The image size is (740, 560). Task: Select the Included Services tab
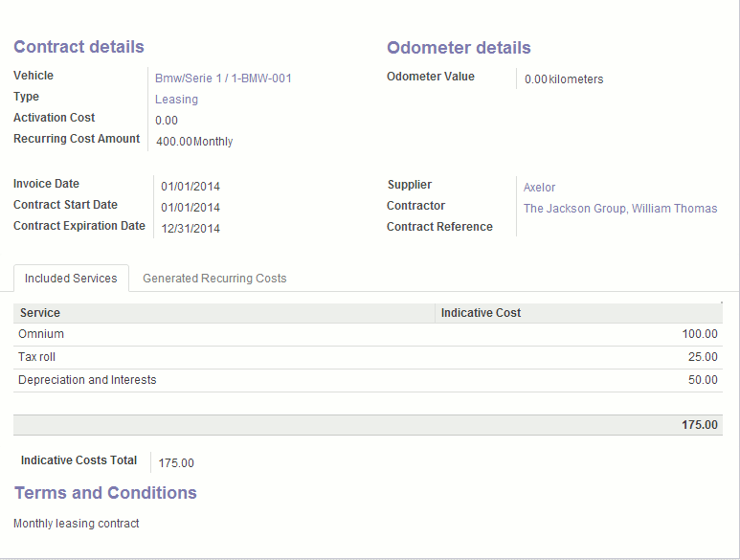click(x=71, y=279)
